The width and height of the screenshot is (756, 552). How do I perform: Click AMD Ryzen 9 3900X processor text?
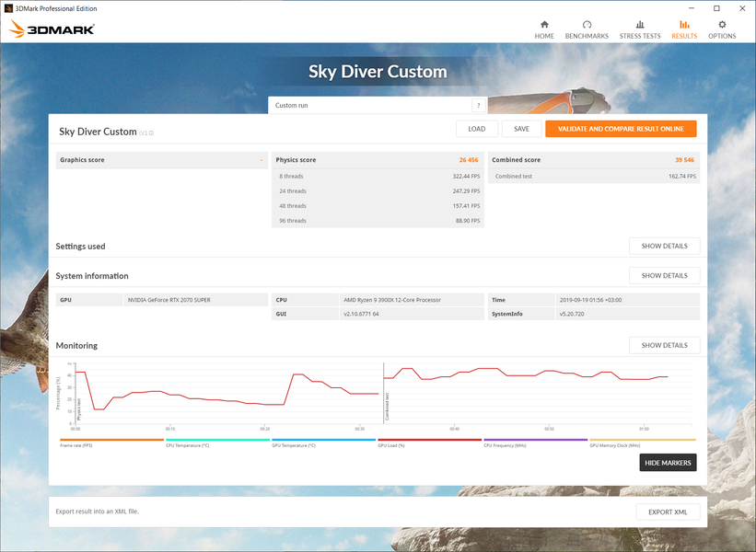[x=392, y=300]
